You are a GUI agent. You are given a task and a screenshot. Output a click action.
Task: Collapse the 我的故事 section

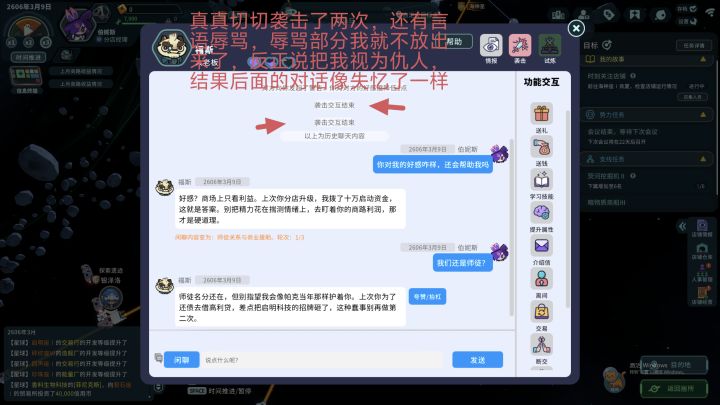(x=703, y=59)
